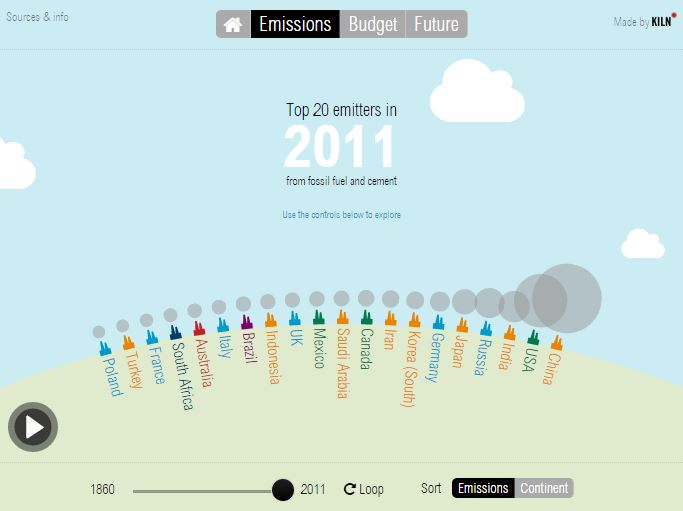683x511 pixels.
Task: Click the Saudi Arabia factory icon
Action: click(342, 317)
